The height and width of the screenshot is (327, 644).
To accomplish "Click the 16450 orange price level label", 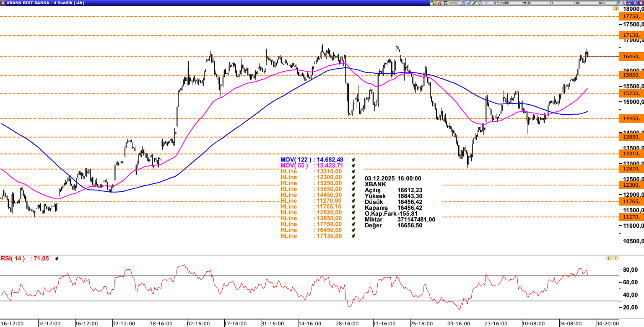I will coord(631,57).
